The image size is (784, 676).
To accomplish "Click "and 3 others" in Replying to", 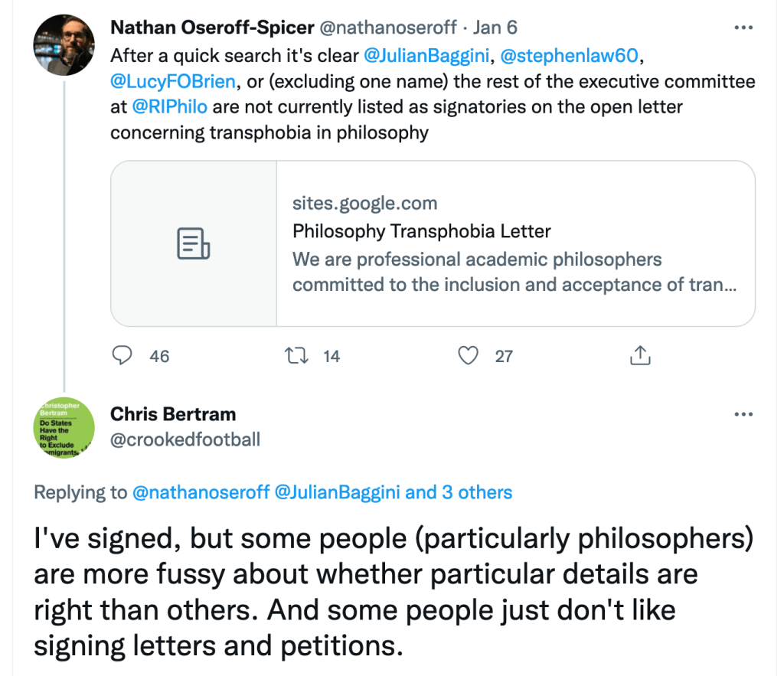I will point(458,492).
